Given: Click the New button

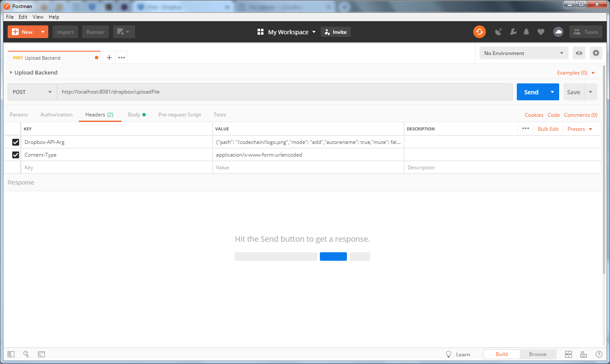Looking at the screenshot, I should pyautogui.click(x=22, y=32).
